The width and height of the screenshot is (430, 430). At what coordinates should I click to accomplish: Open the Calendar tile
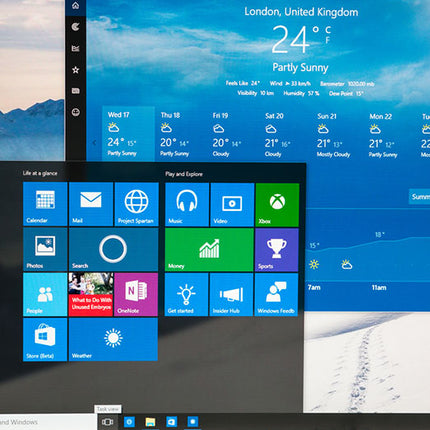45,204
